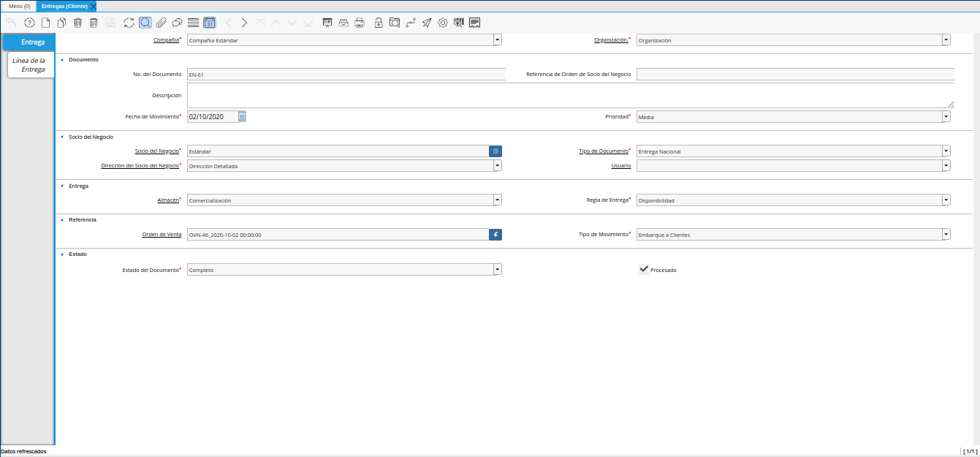Click the Organización label link
Image resolution: width=980 pixels, height=457 pixels.
coord(611,39)
